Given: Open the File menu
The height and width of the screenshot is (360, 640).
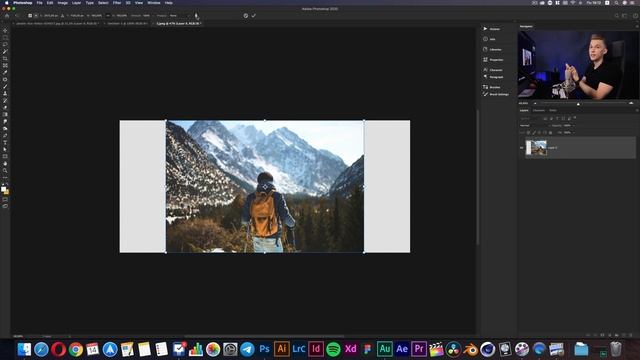Looking at the screenshot, I should (x=40, y=3).
